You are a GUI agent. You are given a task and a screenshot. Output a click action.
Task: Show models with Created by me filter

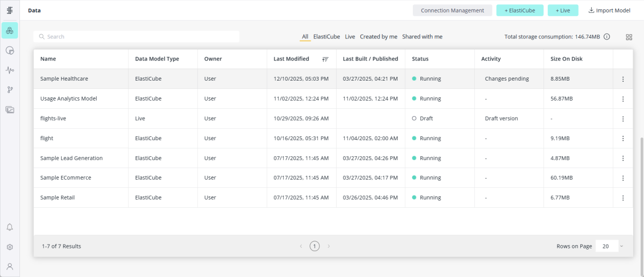[x=378, y=37]
